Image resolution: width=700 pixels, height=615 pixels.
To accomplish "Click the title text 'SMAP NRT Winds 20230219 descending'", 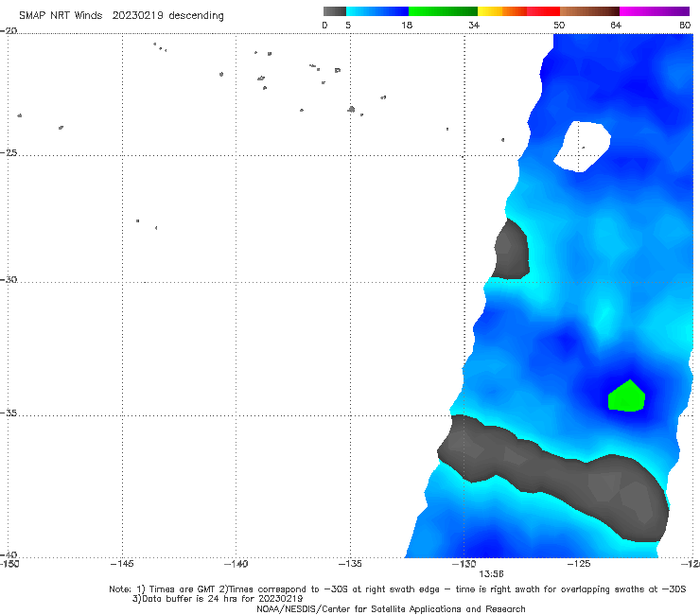I will pyautogui.click(x=121, y=15).
